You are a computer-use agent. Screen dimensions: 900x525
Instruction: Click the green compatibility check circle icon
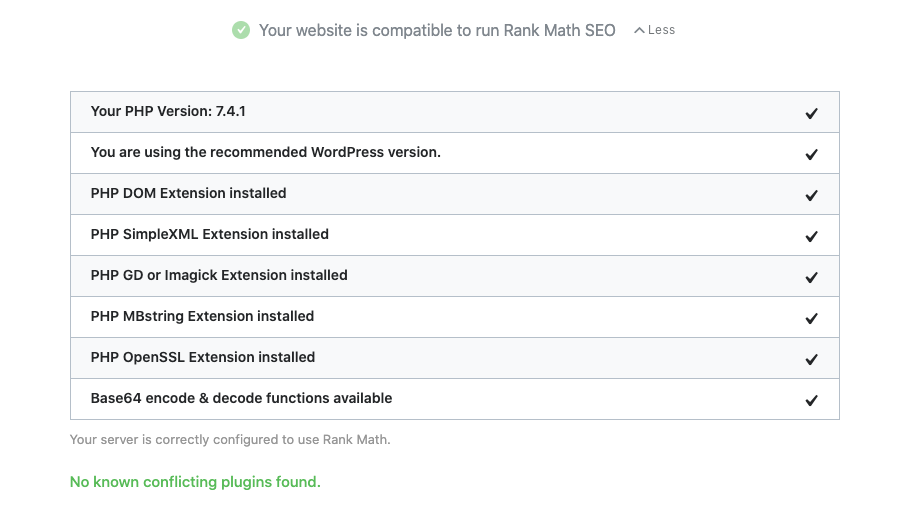coord(241,30)
